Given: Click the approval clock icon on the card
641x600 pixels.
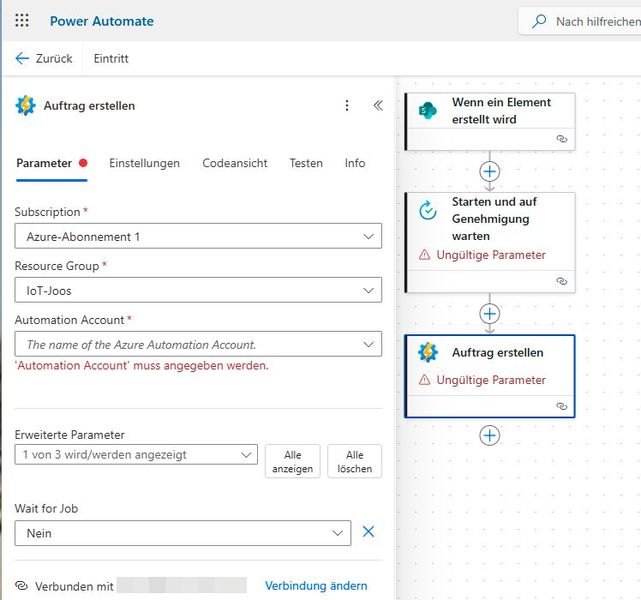Looking at the screenshot, I should [x=428, y=210].
